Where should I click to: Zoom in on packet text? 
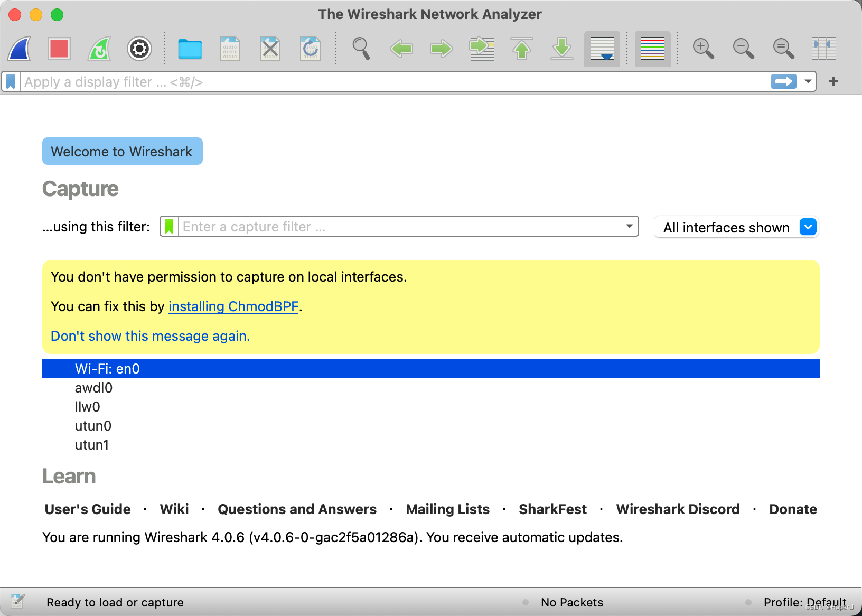(704, 49)
